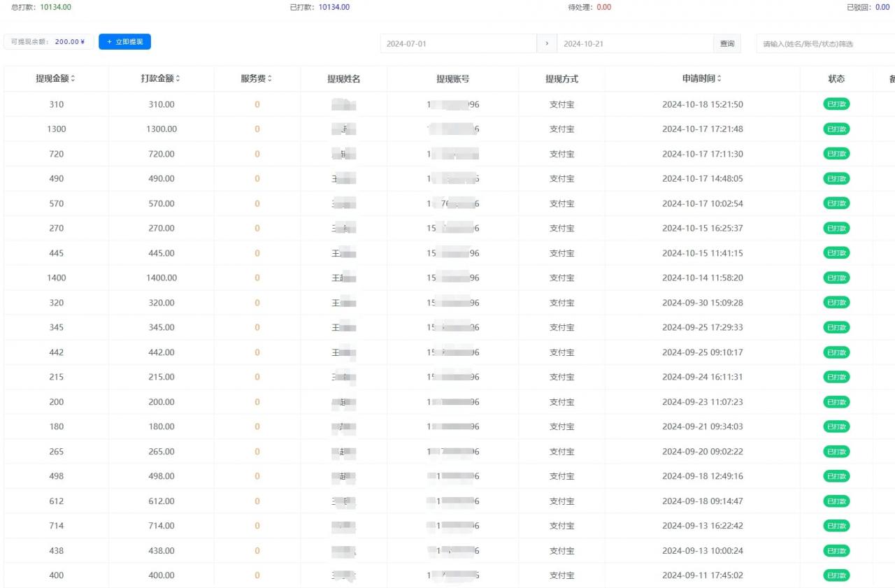This screenshot has width=895, height=588.
Task: Focus the 姓名/账号/状态 filter input box
Action: tap(825, 43)
